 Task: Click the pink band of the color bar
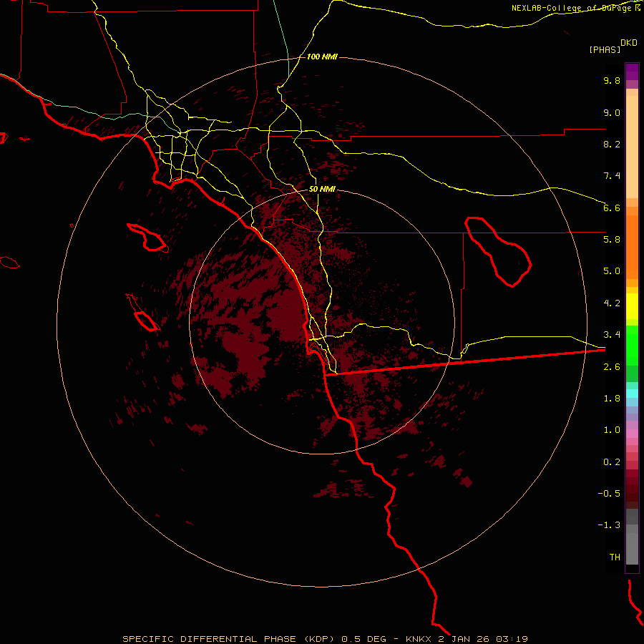pos(632,434)
